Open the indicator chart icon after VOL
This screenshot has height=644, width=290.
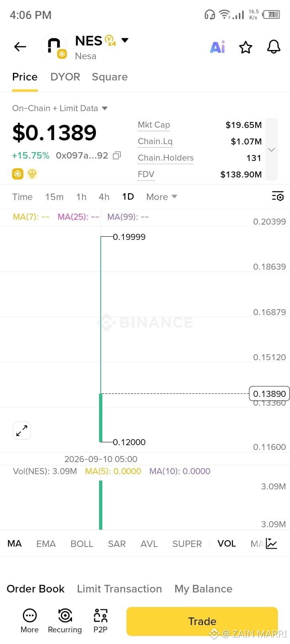pos(272,544)
